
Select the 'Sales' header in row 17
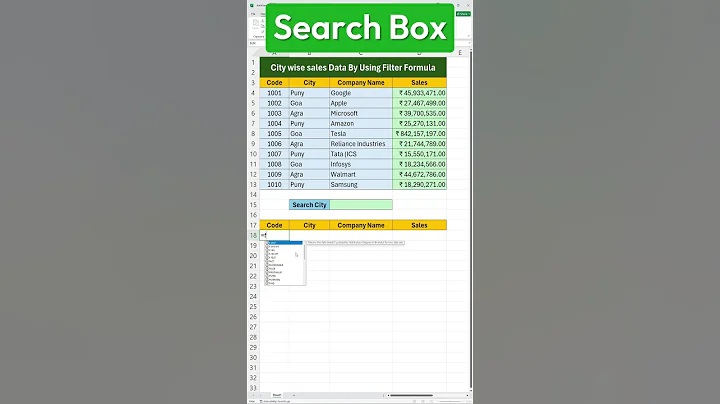tap(419, 225)
